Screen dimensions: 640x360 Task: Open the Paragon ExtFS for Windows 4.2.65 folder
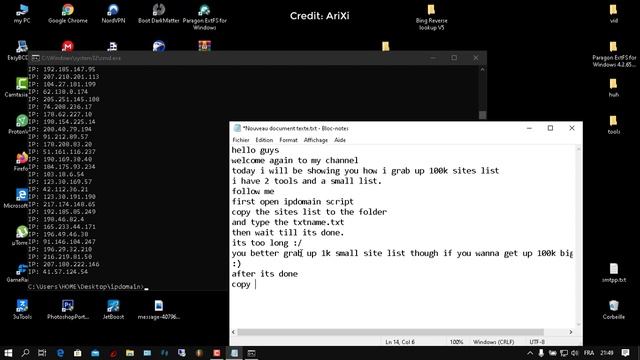613,54
